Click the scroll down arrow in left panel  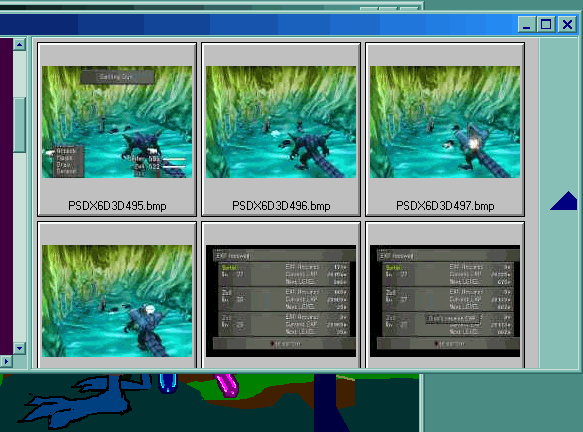pos(19,348)
